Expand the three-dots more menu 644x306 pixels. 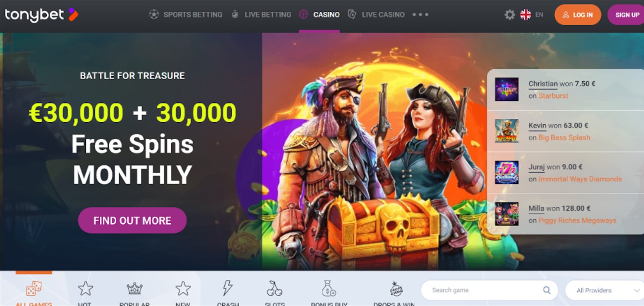pyautogui.click(x=420, y=15)
